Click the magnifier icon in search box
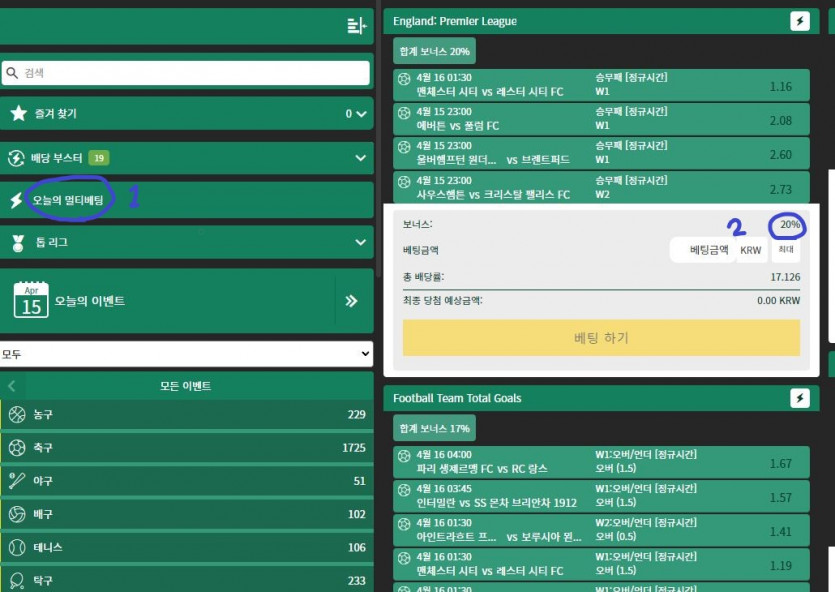Viewport: 835px width, 592px height. 12,73
